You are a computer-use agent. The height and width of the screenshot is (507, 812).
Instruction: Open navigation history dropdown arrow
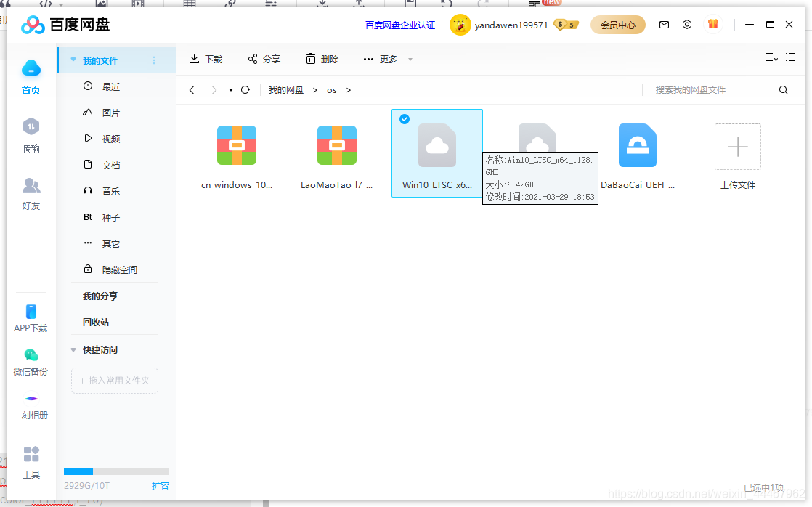230,90
